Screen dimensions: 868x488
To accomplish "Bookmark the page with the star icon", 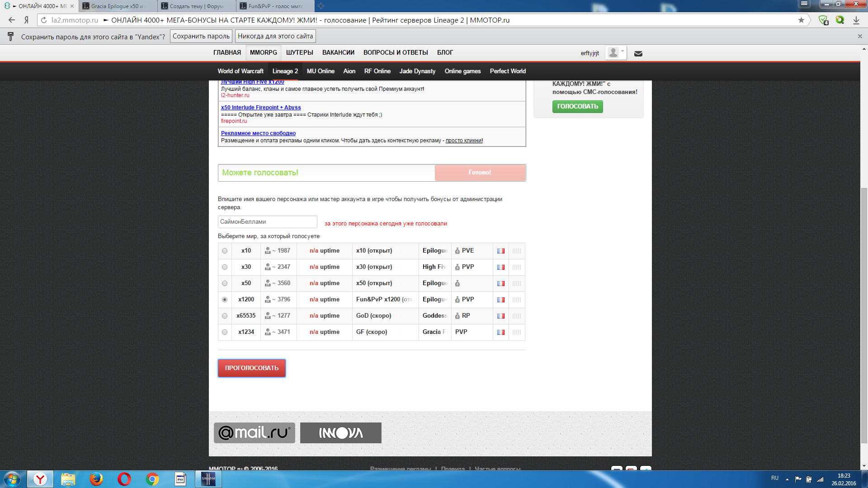I will coord(801,20).
